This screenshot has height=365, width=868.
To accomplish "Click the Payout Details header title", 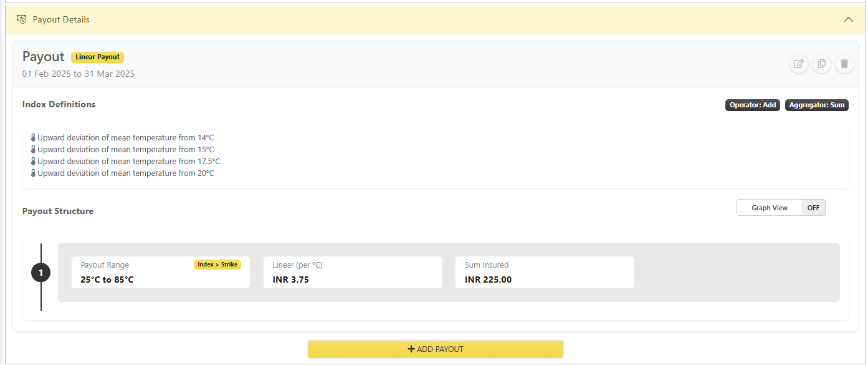I will tap(61, 19).
